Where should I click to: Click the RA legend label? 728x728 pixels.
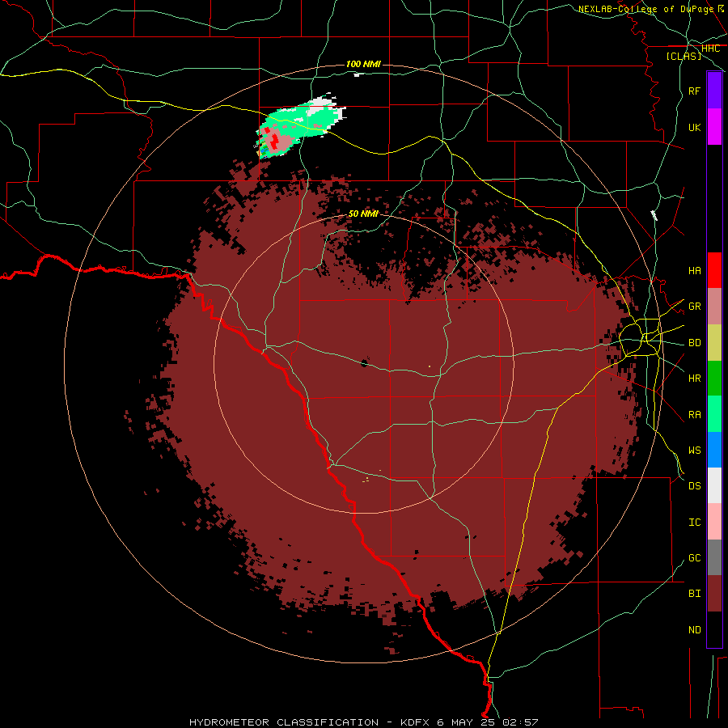[x=694, y=414]
